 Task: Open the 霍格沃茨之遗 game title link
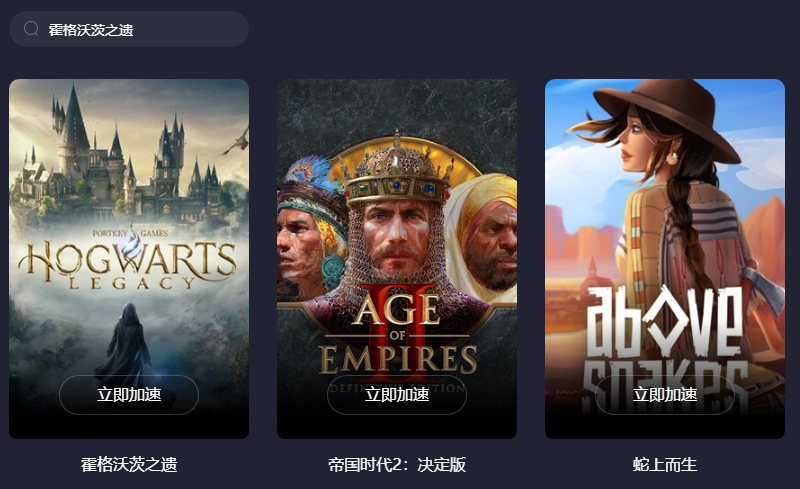pos(129,464)
